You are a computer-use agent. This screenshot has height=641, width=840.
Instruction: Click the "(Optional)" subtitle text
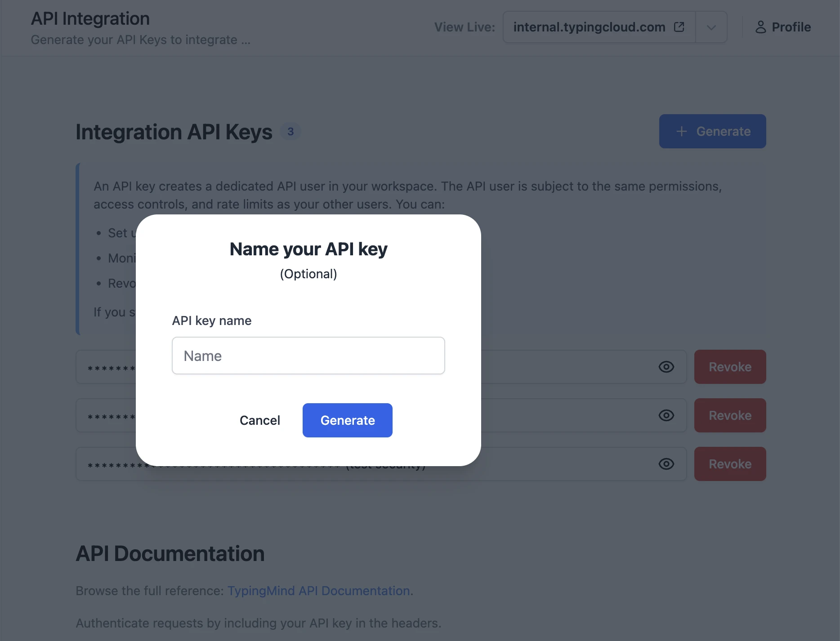tap(308, 274)
